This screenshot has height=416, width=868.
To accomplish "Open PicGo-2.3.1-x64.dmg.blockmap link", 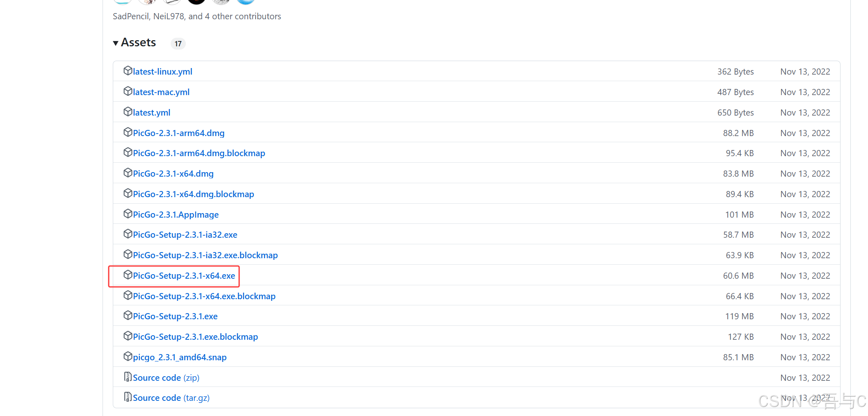I will [193, 194].
